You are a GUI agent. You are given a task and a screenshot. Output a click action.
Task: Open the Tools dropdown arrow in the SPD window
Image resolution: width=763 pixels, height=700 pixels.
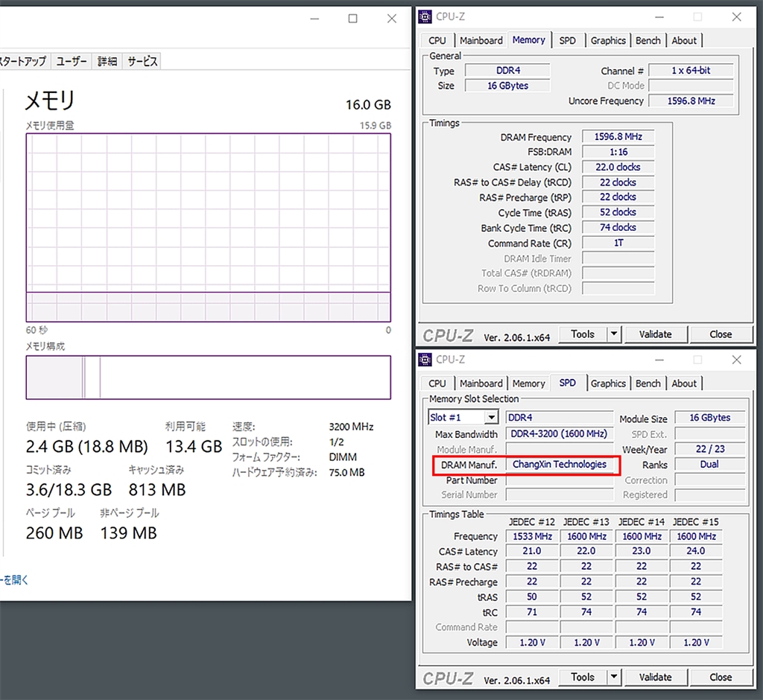click(x=614, y=677)
